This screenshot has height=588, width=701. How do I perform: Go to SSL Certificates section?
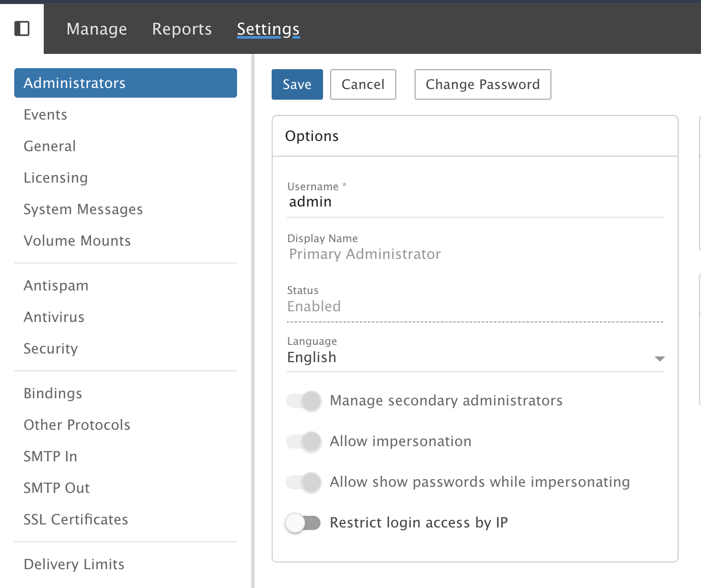tap(76, 520)
